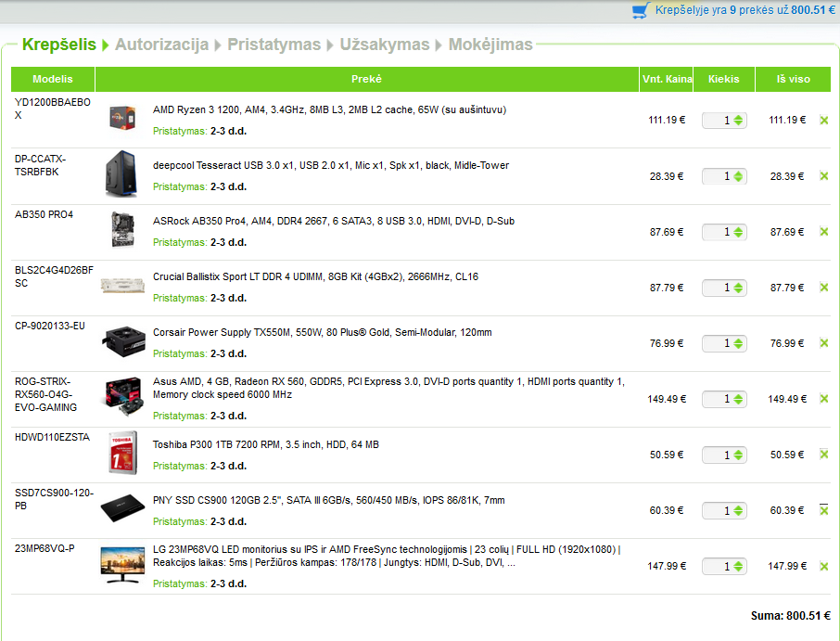Click the Prekė column header
This screenshot has height=641, width=840.
(367, 80)
